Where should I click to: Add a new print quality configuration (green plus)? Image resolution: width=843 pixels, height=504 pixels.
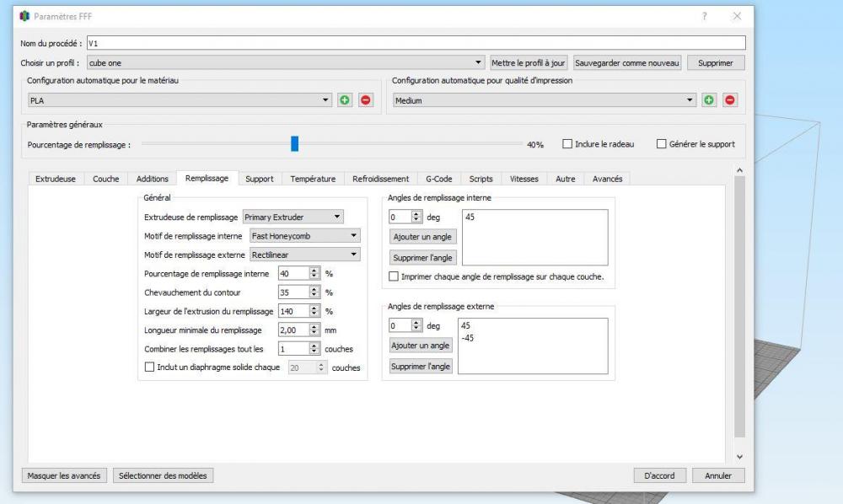709,100
